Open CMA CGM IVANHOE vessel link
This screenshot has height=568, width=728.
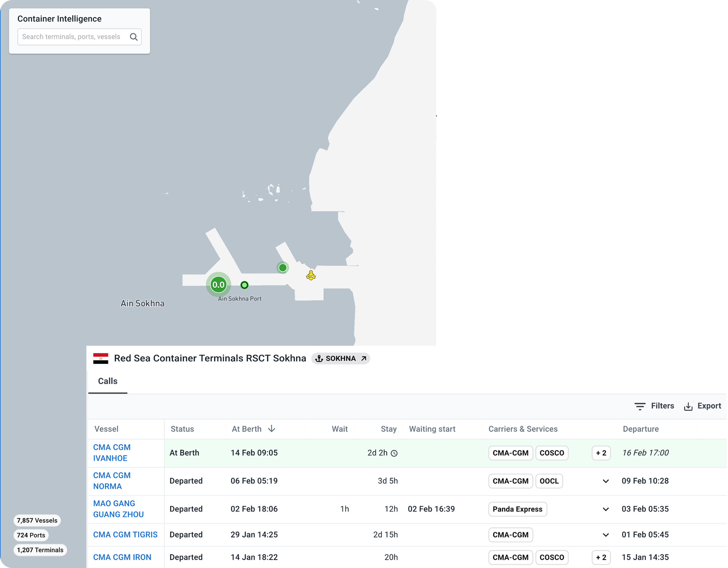[112, 453]
